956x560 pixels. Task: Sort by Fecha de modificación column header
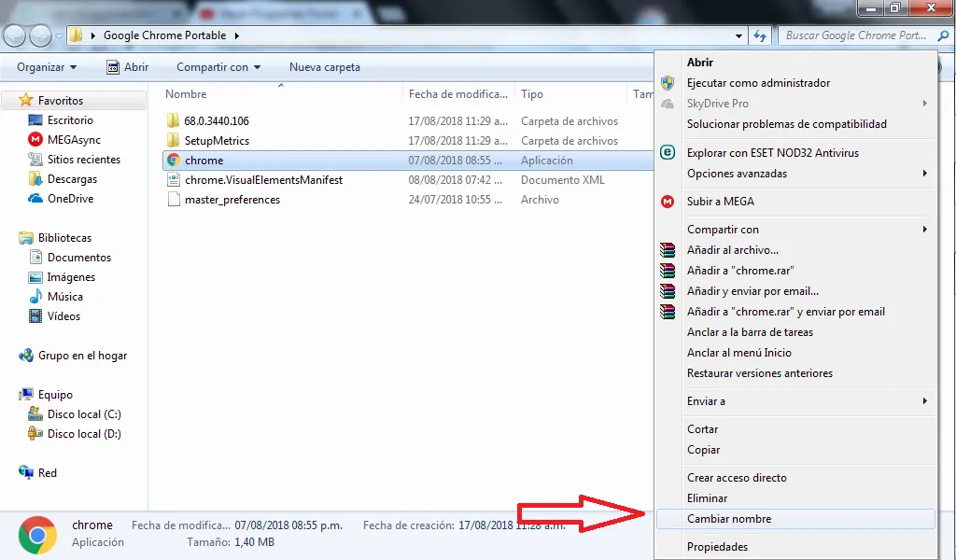(x=458, y=94)
